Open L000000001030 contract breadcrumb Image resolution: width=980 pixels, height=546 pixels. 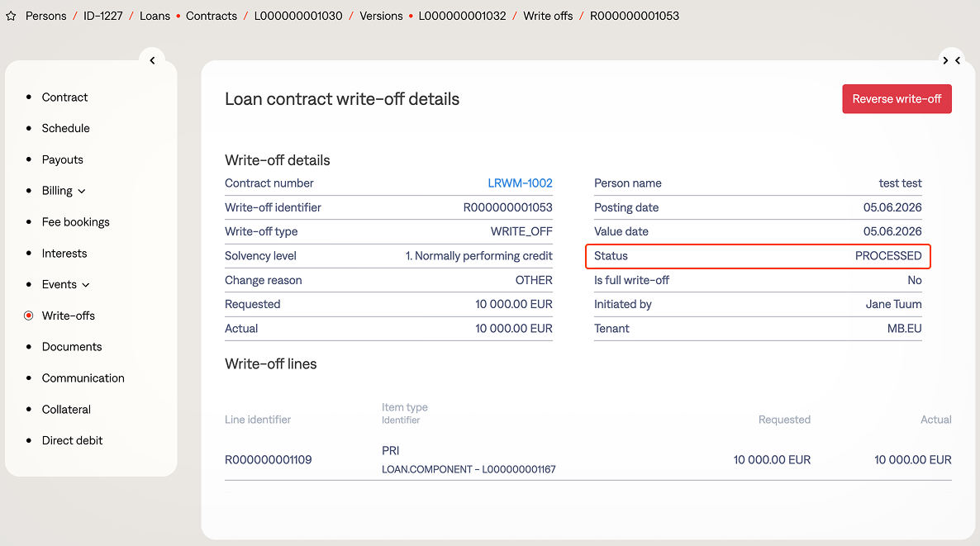(x=298, y=16)
